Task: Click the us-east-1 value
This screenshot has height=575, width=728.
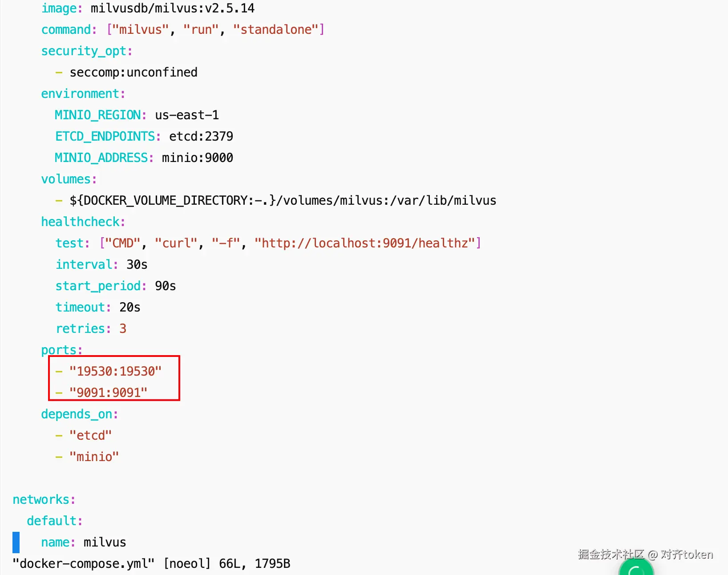Action: (x=187, y=115)
